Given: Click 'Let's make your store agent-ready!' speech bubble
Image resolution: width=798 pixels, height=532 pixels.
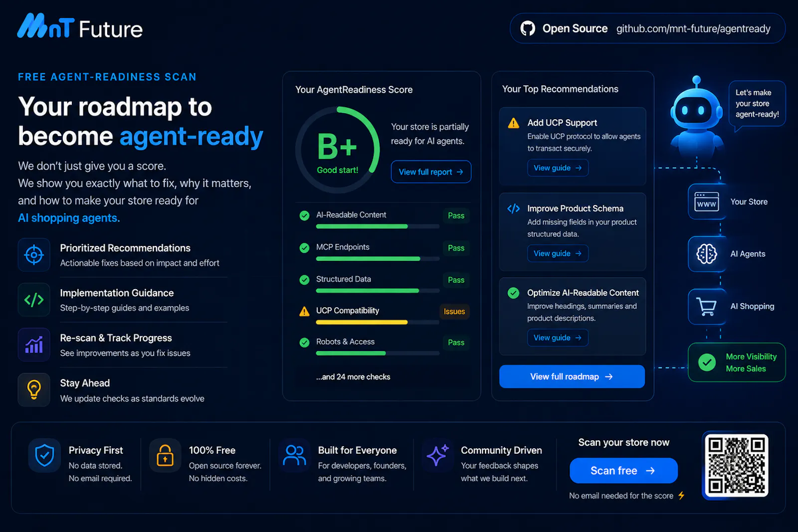Looking at the screenshot, I should (757, 104).
